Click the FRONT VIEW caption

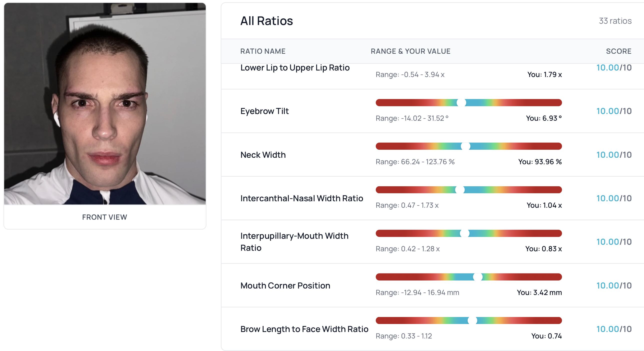(x=104, y=217)
